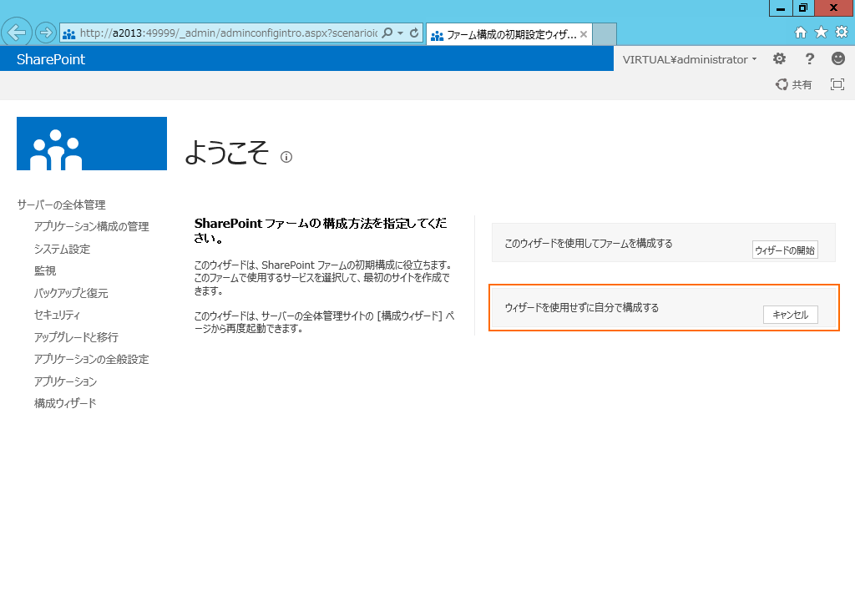855x616 pixels.
Task: Click the ウィザードの開始 button
Action: click(785, 250)
